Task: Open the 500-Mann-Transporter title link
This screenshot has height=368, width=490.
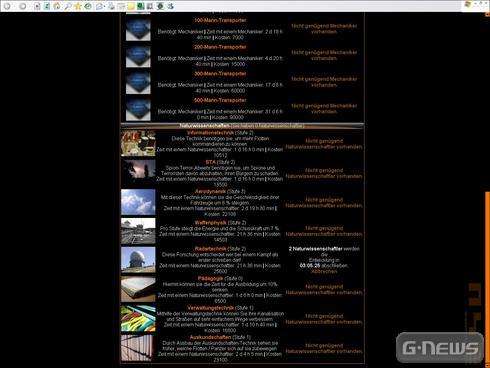Action: click(x=220, y=100)
